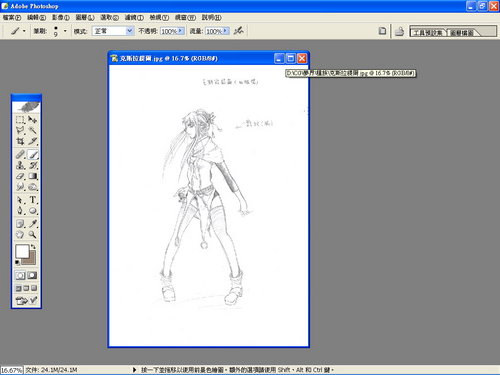Select the Type tool

tap(33, 200)
